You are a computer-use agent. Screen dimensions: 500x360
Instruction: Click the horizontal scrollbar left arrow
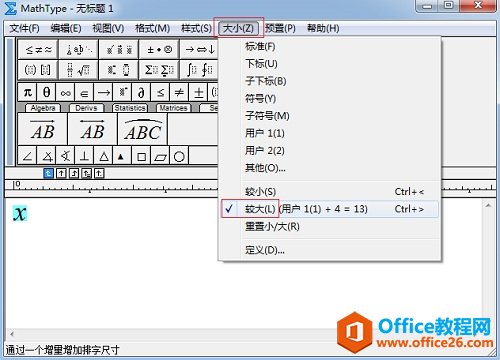(12, 334)
